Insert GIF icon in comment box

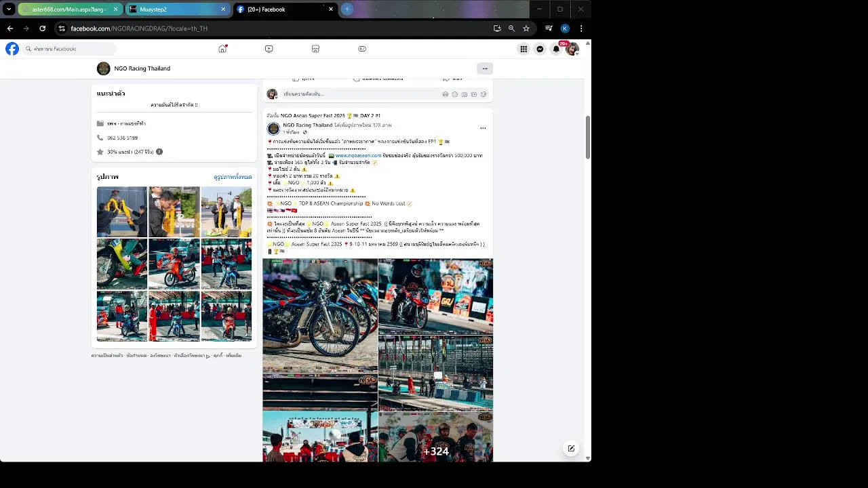pyautogui.click(x=474, y=94)
